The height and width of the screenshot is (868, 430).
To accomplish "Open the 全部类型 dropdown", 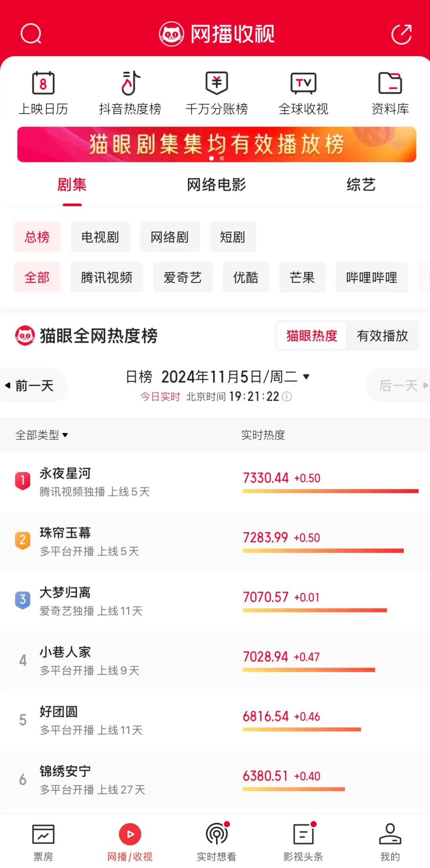I will [x=41, y=435].
